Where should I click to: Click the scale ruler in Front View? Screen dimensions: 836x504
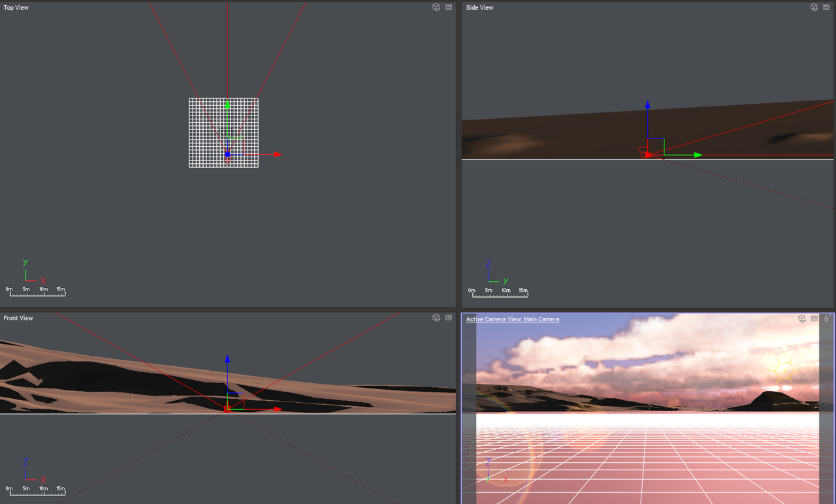[36, 490]
